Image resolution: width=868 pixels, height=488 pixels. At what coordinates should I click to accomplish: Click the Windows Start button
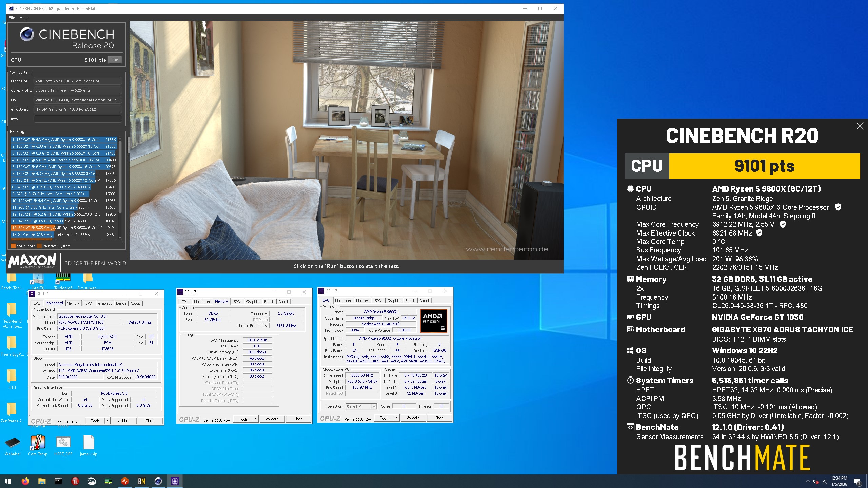point(8,481)
